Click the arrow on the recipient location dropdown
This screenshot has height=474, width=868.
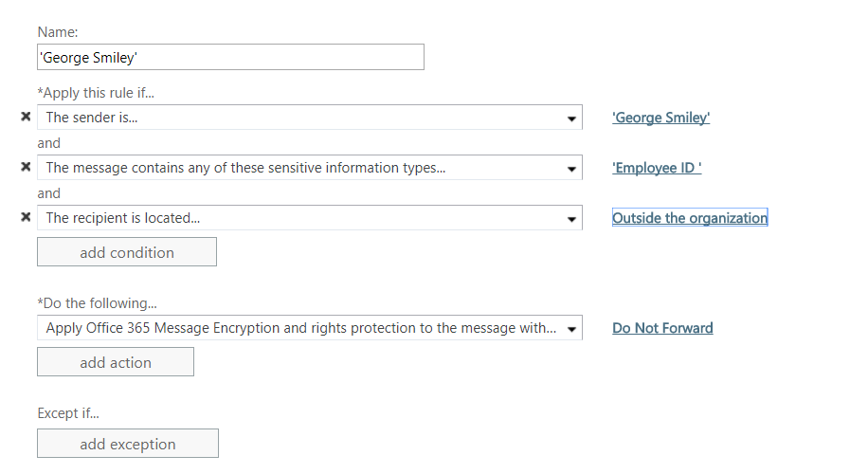tap(571, 219)
